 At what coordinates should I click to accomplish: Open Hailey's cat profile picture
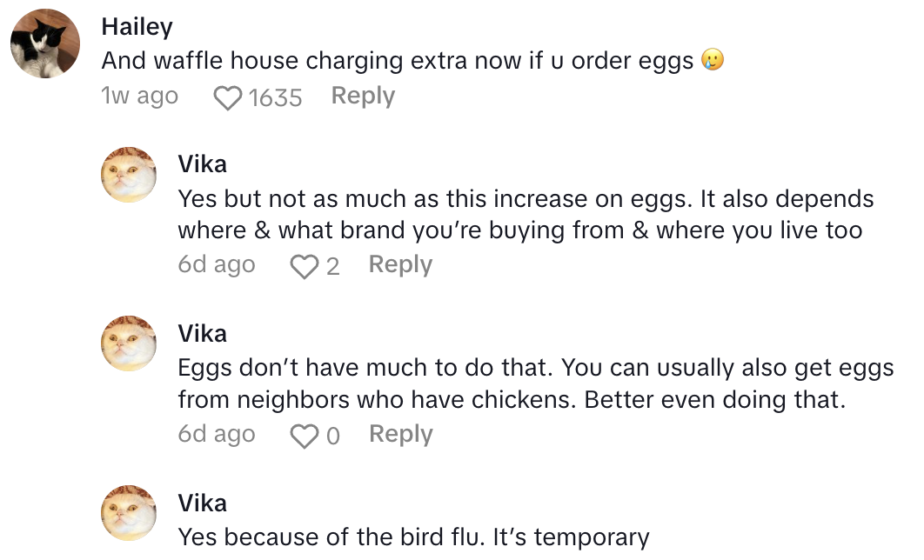(x=45, y=43)
